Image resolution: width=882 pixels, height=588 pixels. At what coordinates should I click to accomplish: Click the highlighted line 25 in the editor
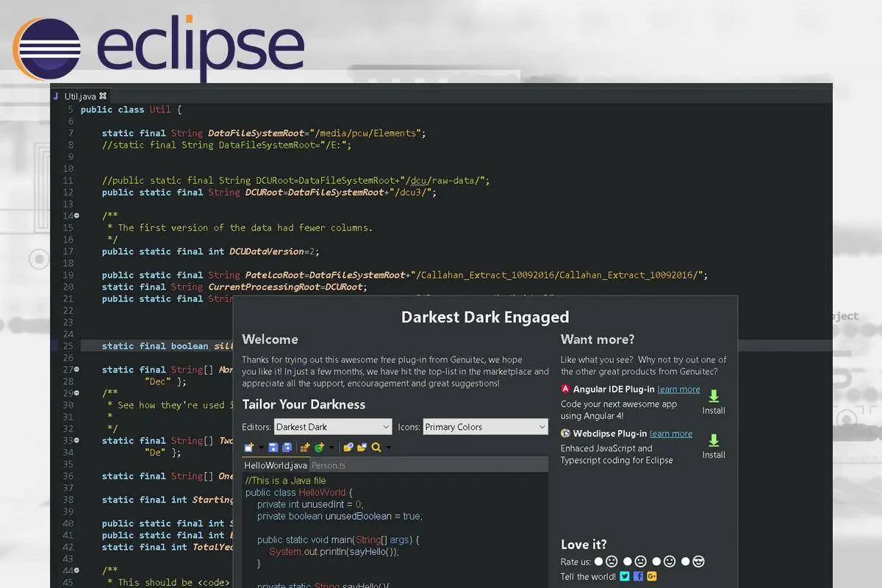coord(157,346)
